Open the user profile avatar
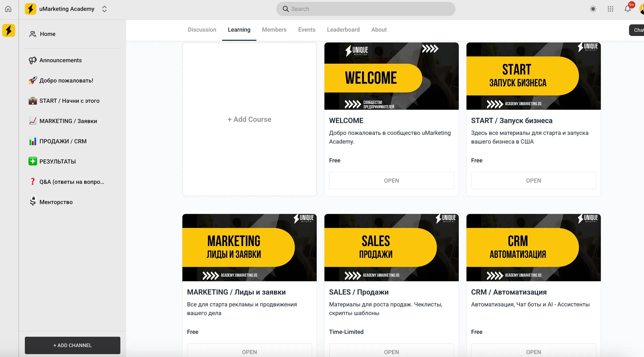Viewport: 644px width, 357px height. click(x=642, y=9)
